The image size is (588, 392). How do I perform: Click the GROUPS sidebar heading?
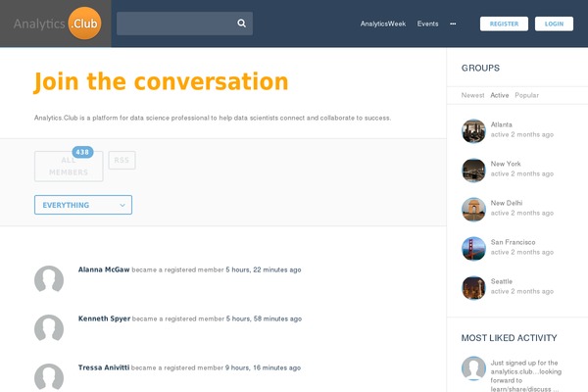coord(480,68)
